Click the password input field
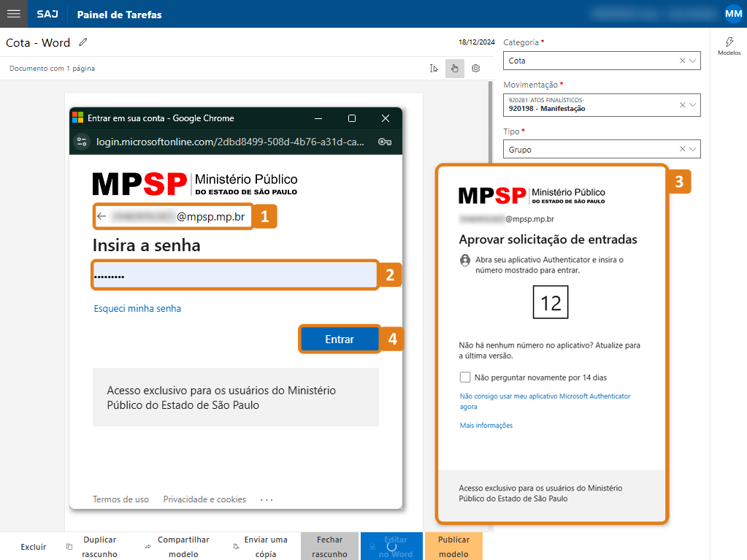 point(234,275)
